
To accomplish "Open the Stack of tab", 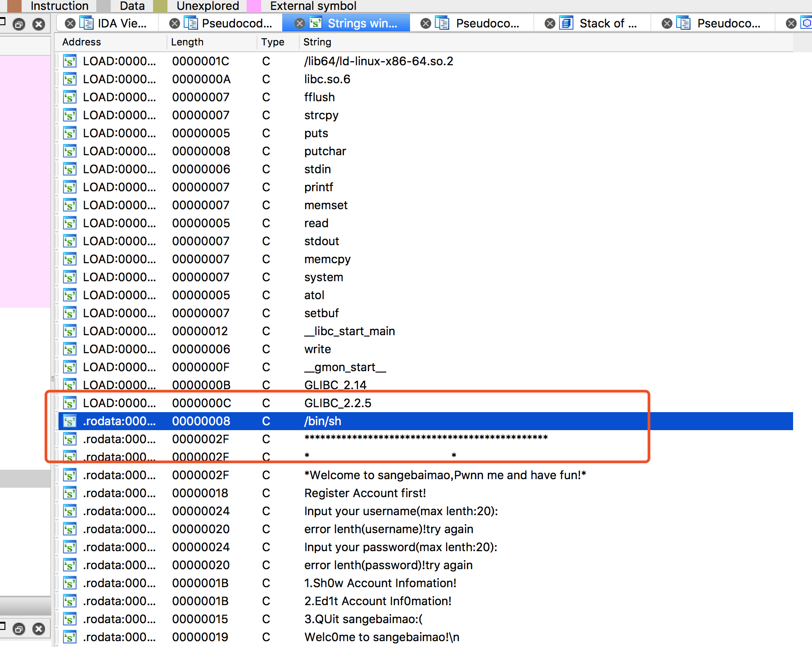I will click(608, 23).
